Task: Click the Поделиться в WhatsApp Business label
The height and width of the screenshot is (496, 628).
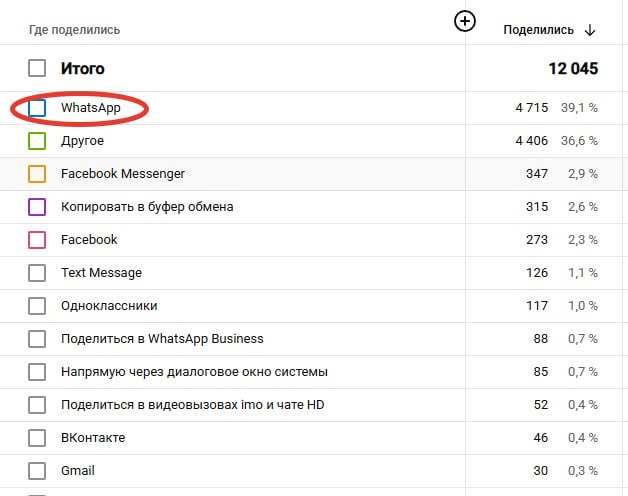Action: click(162, 339)
